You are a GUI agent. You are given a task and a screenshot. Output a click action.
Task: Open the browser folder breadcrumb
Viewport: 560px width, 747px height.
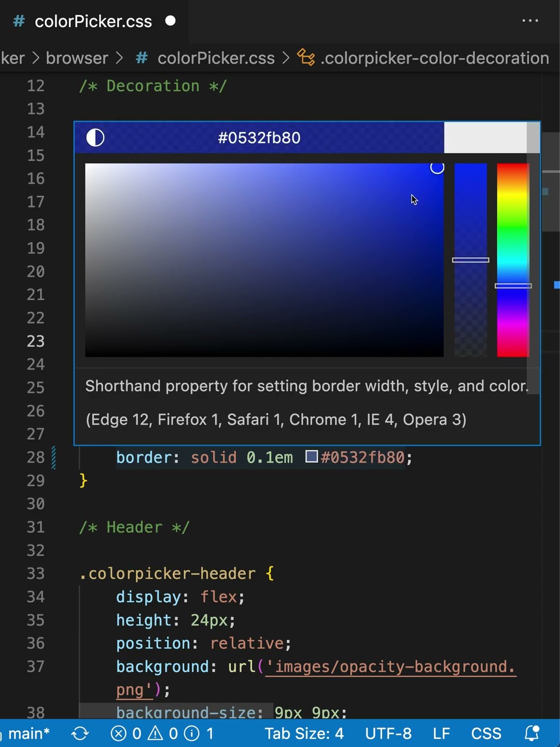[77, 58]
